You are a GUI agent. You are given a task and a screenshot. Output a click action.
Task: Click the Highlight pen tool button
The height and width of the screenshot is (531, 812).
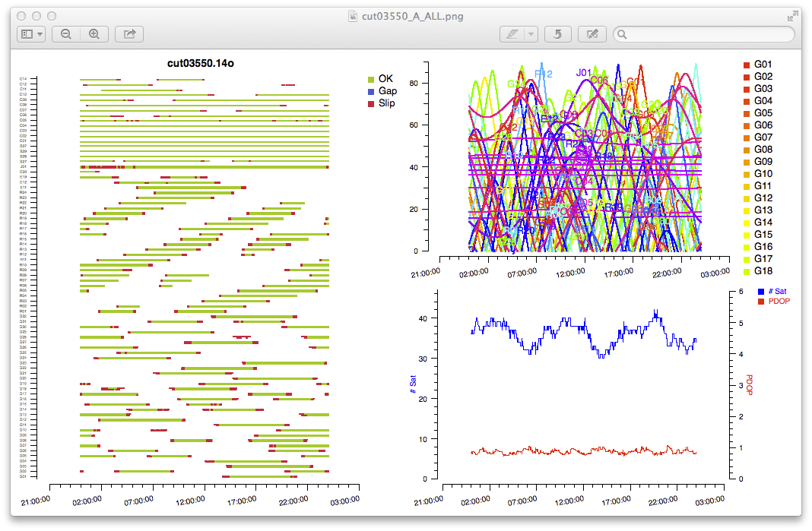(512, 34)
